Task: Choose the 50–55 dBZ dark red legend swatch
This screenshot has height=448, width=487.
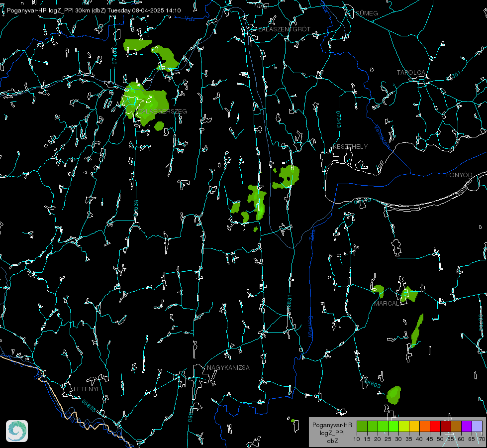Action: point(446,427)
